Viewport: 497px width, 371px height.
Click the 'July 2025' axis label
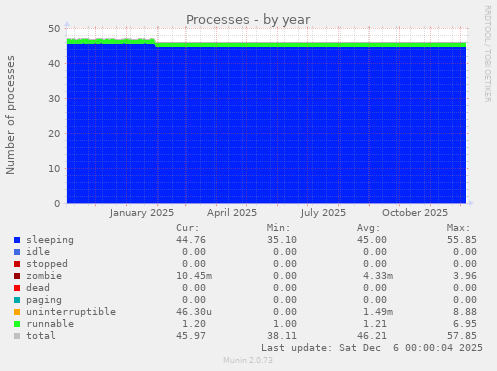(323, 213)
